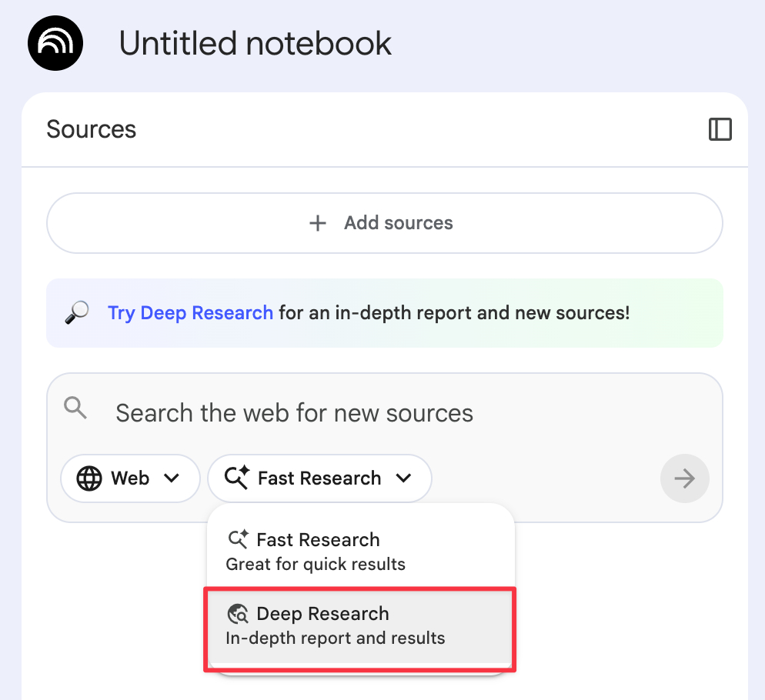Expand the Web source type chevron

coord(172,478)
